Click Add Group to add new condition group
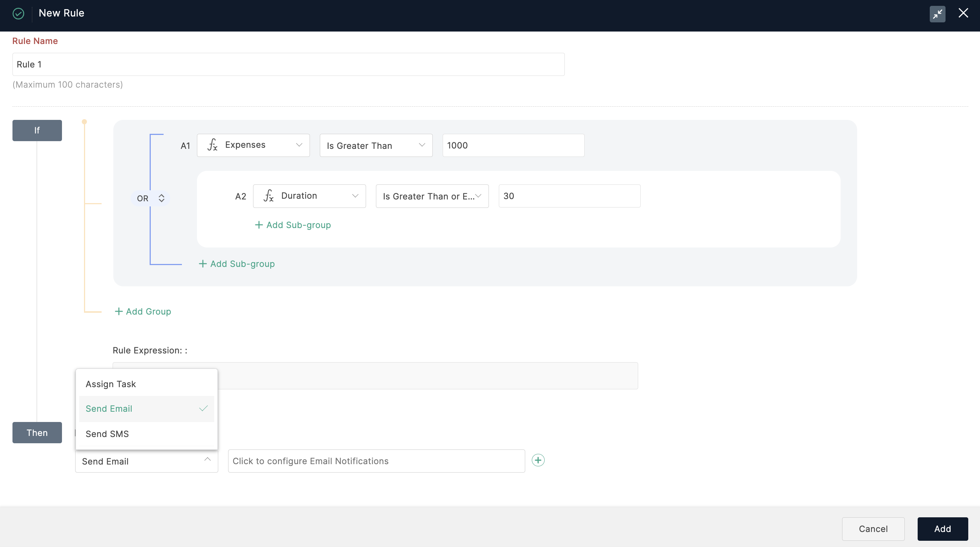The height and width of the screenshot is (547, 980). point(143,311)
